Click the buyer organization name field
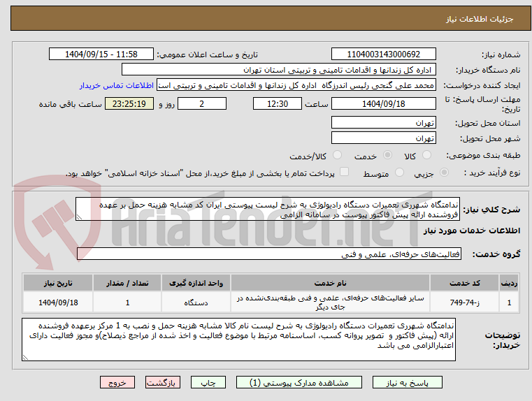 point(279,69)
